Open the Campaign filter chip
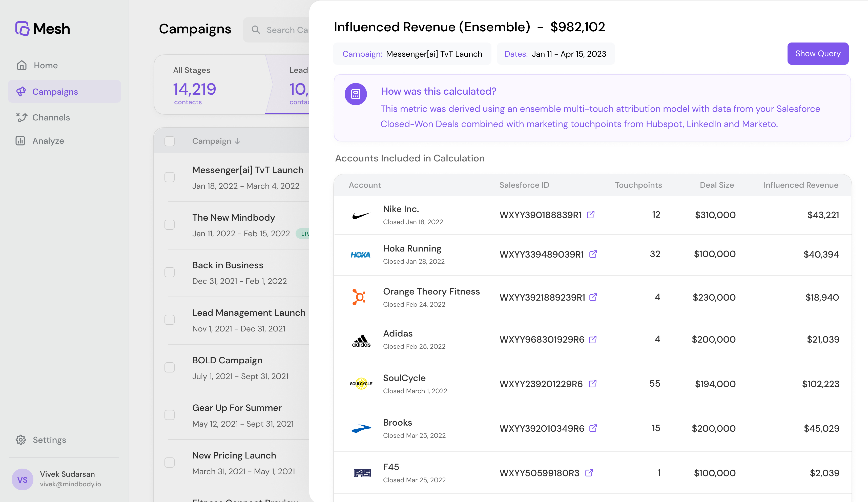 coord(412,54)
